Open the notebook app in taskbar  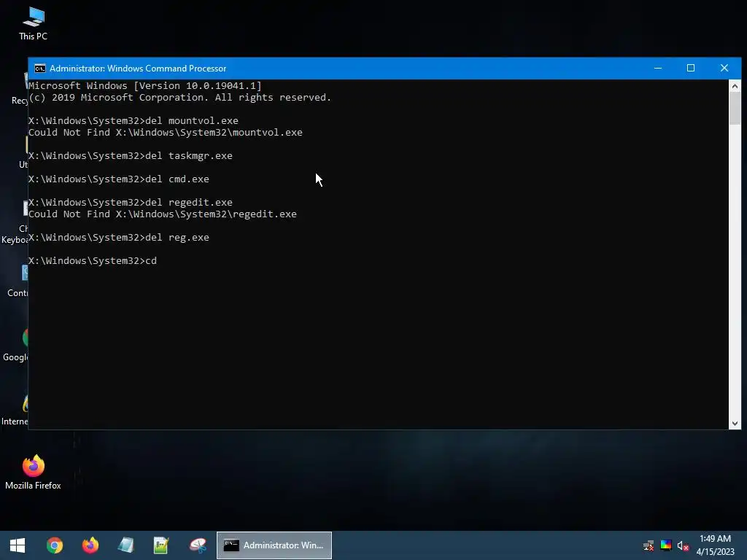point(125,545)
